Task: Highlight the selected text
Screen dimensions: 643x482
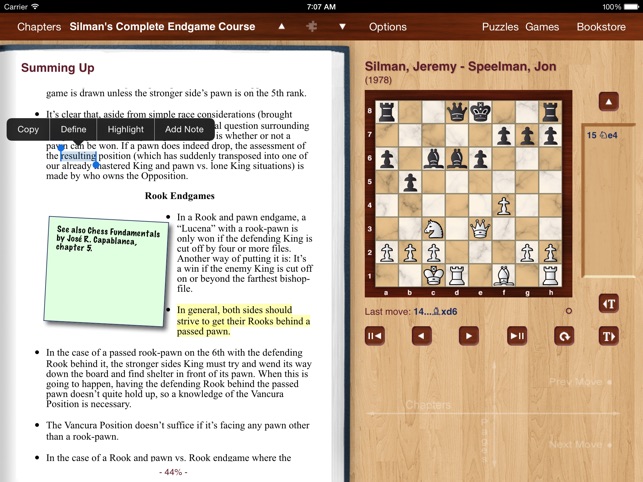Action: click(x=125, y=129)
